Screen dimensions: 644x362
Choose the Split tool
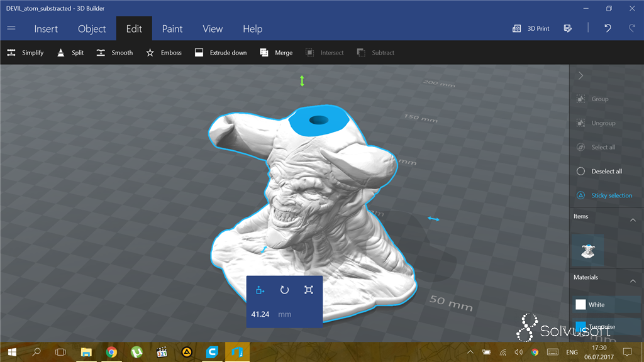tap(70, 53)
